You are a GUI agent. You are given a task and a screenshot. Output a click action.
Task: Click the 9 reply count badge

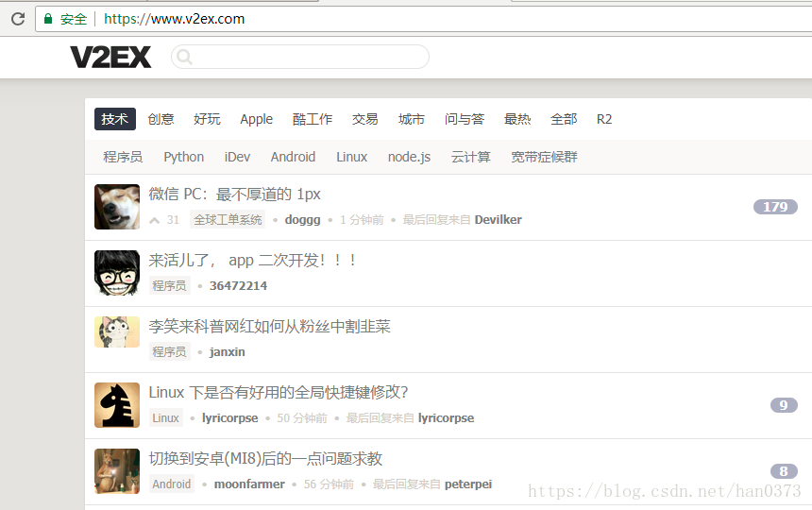coord(784,405)
